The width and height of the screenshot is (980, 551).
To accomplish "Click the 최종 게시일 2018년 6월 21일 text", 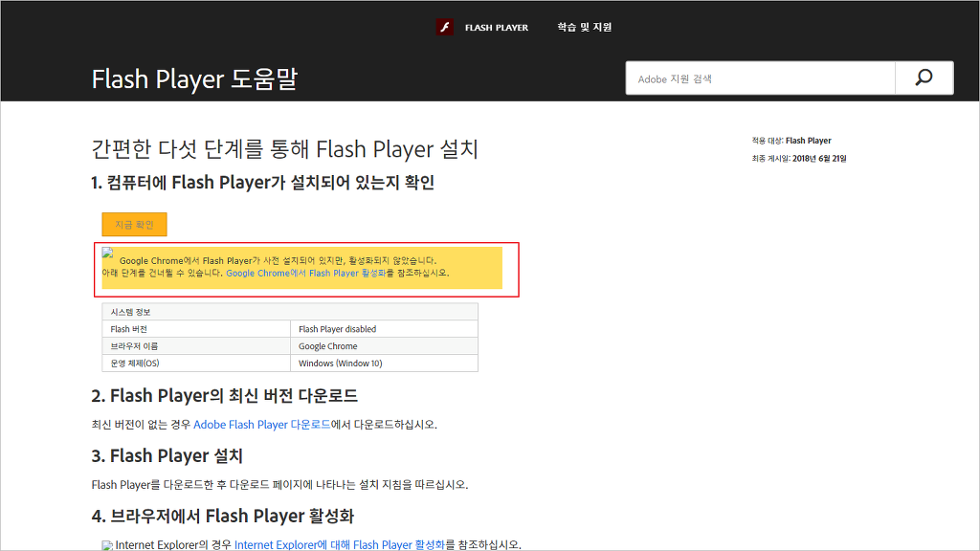I will [799, 159].
